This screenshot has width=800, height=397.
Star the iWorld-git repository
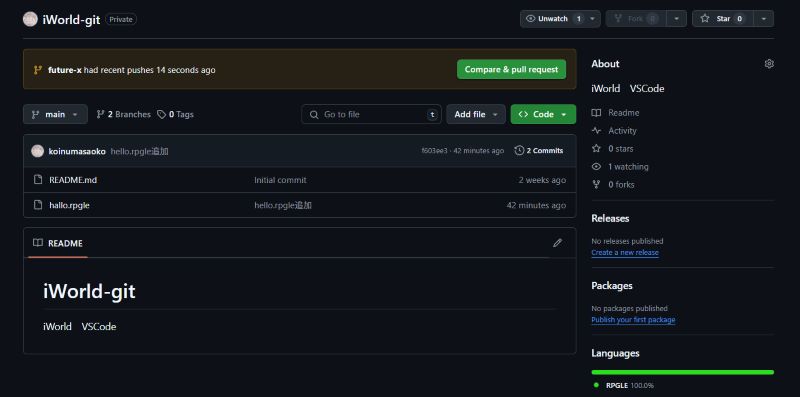[723, 19]
